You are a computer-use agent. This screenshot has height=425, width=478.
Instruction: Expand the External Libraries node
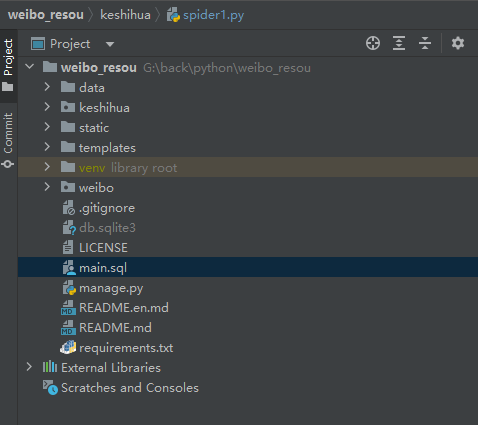click(29, 367)
